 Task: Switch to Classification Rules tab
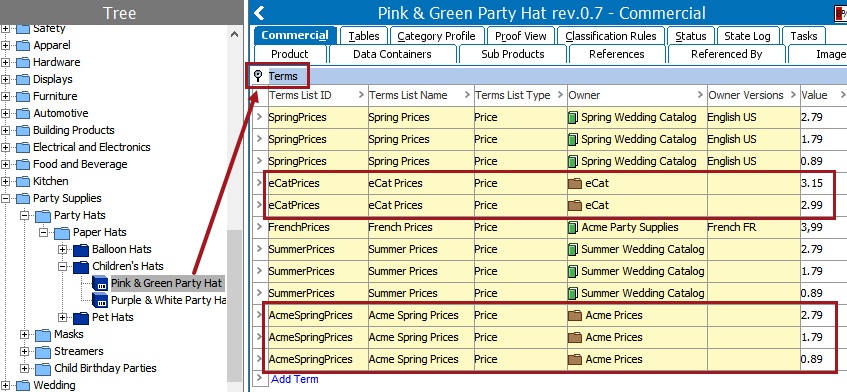tap(611, 36)
